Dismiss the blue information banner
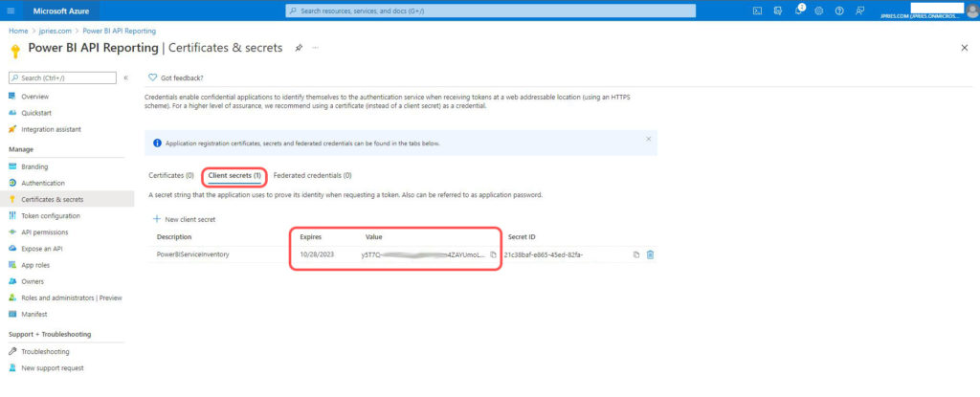The height and width of the screenshot is (397, 980). click(x=648, y=140)
